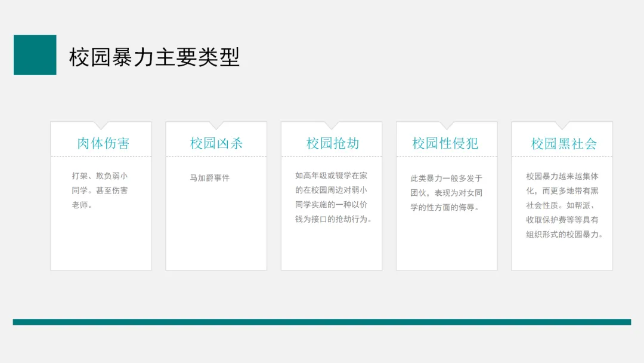Screen dimensions: 644x363
Task: Click the line 同学实施的一种以价
Action: [x=331, y=205]
